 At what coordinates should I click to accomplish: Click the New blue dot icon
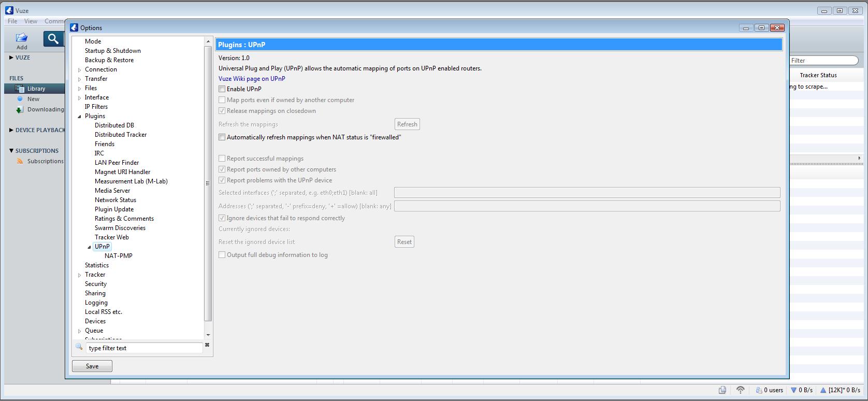20,98
